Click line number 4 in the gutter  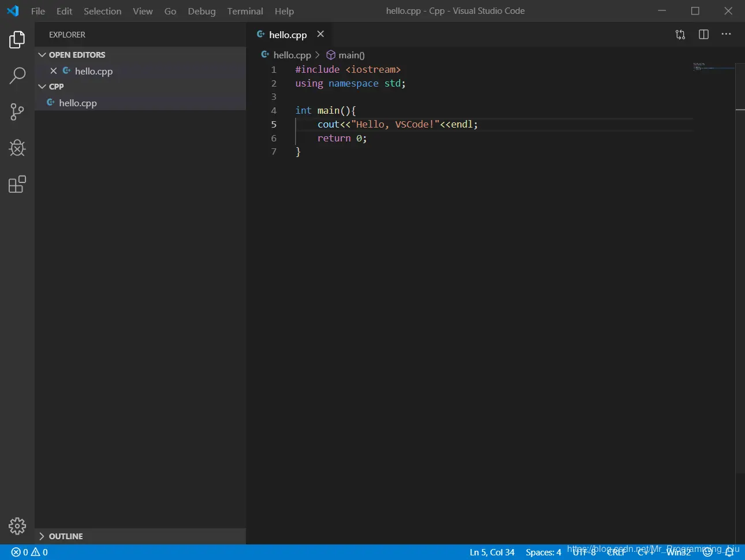click(x=274, y=110)
